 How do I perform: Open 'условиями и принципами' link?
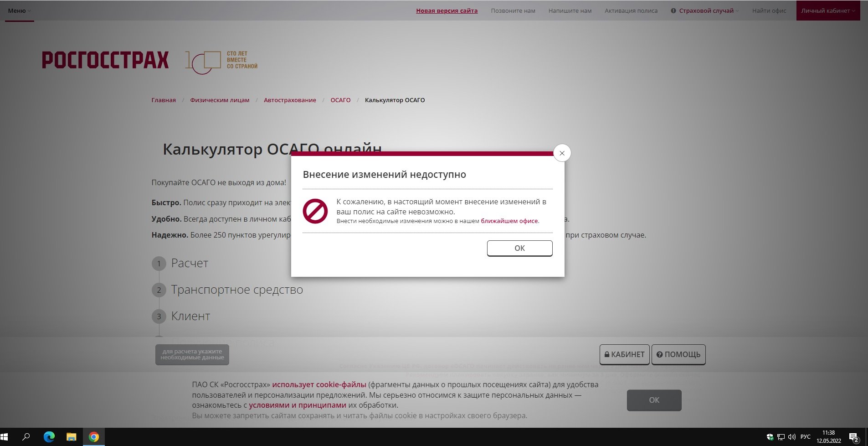298,405
